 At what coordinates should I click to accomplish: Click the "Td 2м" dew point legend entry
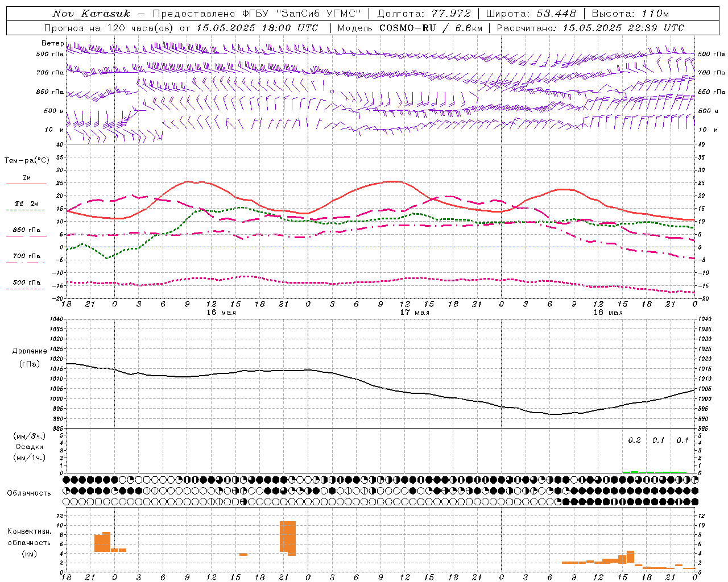pos(26,203)
